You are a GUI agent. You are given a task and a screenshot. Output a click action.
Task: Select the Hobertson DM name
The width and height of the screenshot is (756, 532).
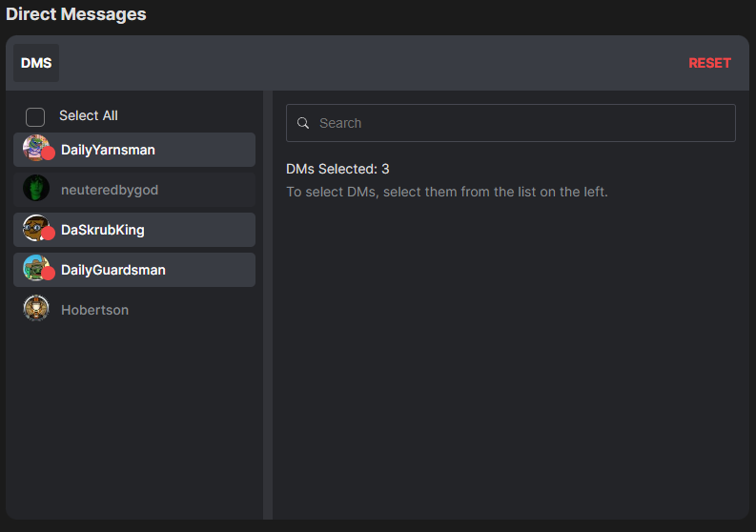click(94, 310)
